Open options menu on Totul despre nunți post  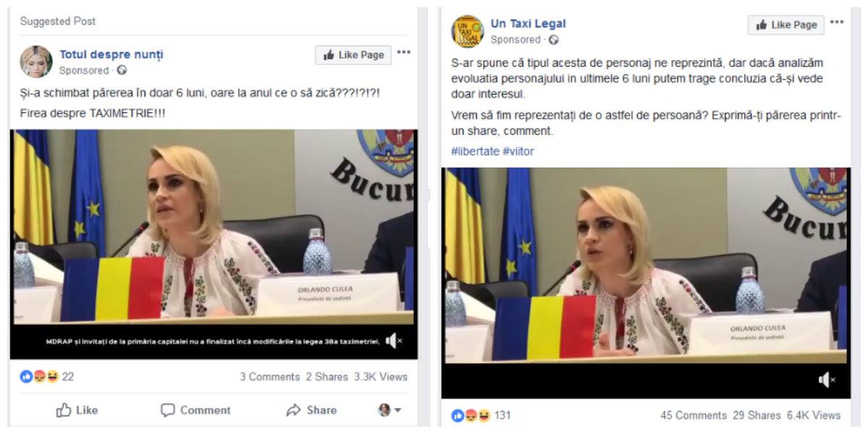pyautogui.click(x=404, y=52)
